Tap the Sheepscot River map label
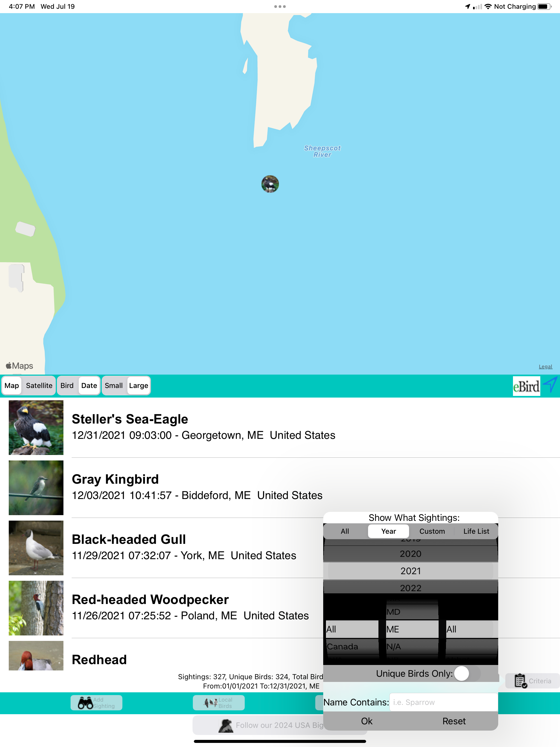560x747 pixels. click(x=322, y=151)
